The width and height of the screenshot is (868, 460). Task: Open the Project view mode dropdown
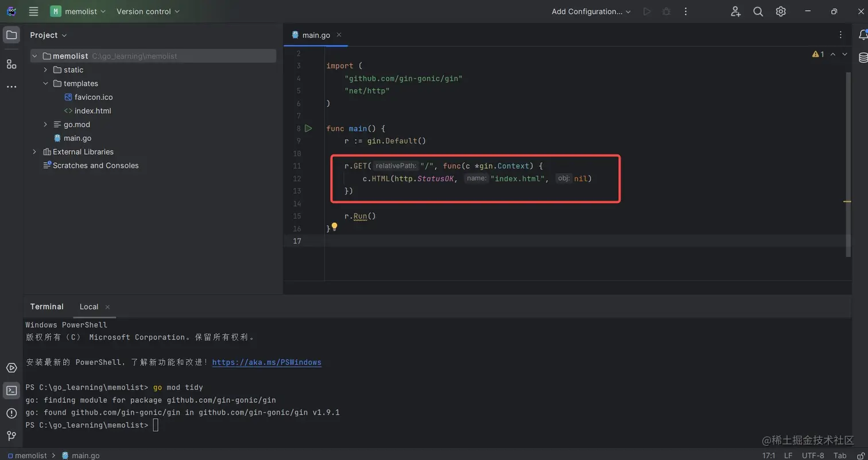tap(48, 35)
